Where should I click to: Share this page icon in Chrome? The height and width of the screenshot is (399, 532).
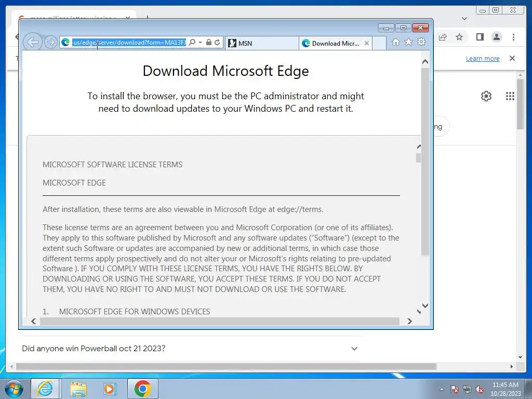(x=443, y=37)
